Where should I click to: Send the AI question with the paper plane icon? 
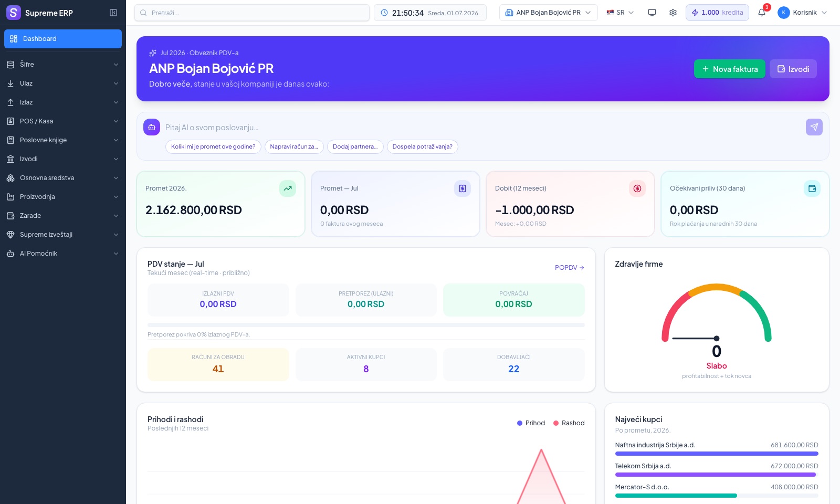click(x=814, y=127)
